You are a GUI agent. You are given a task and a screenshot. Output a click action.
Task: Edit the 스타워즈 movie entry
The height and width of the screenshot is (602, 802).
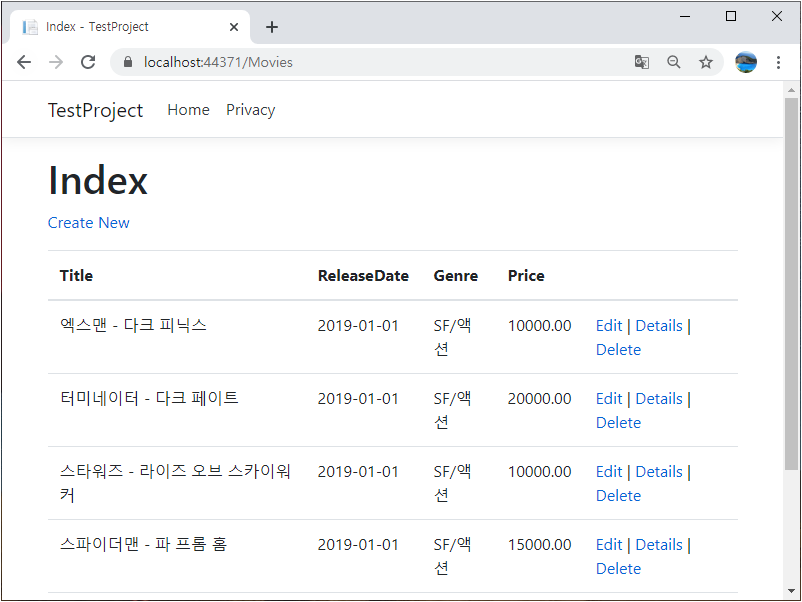point(609,472)
